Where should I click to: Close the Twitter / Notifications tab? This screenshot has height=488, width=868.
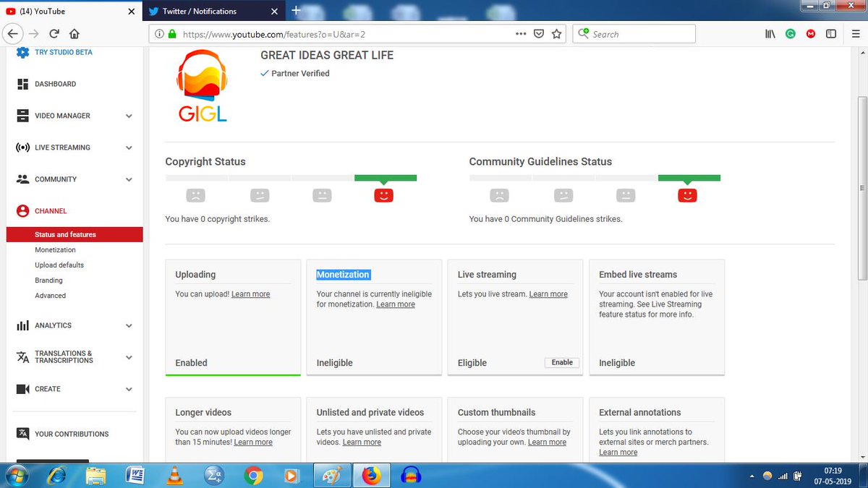pos(274,12)
